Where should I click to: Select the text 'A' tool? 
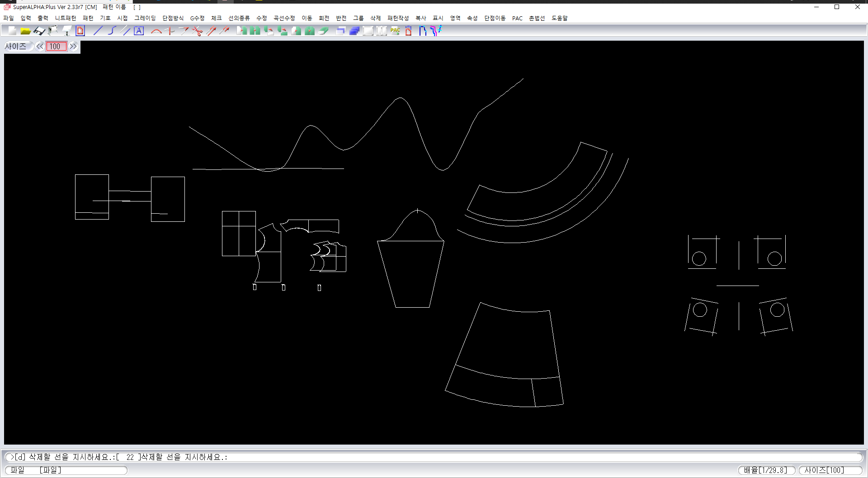pos(139,31)
